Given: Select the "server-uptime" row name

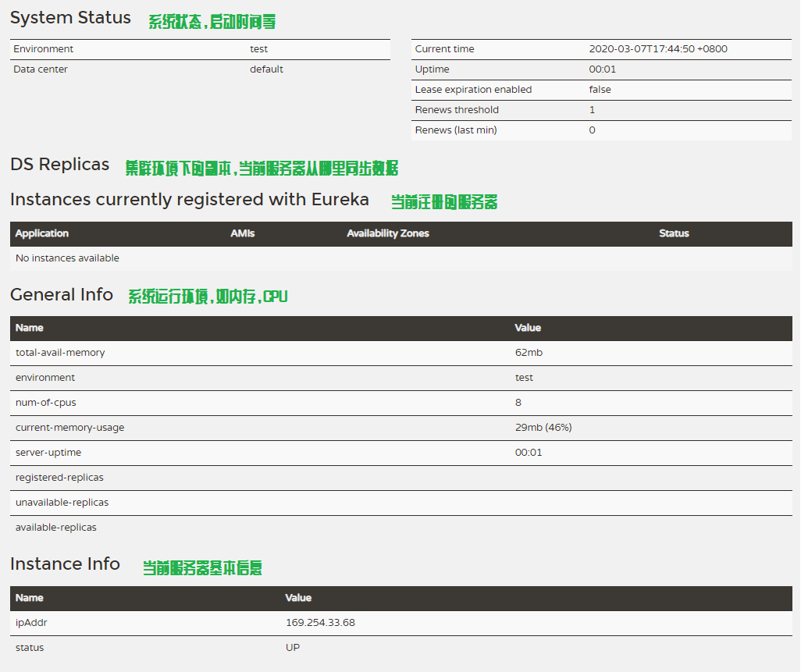Looking at the screenshot, I should pos(48,453).
